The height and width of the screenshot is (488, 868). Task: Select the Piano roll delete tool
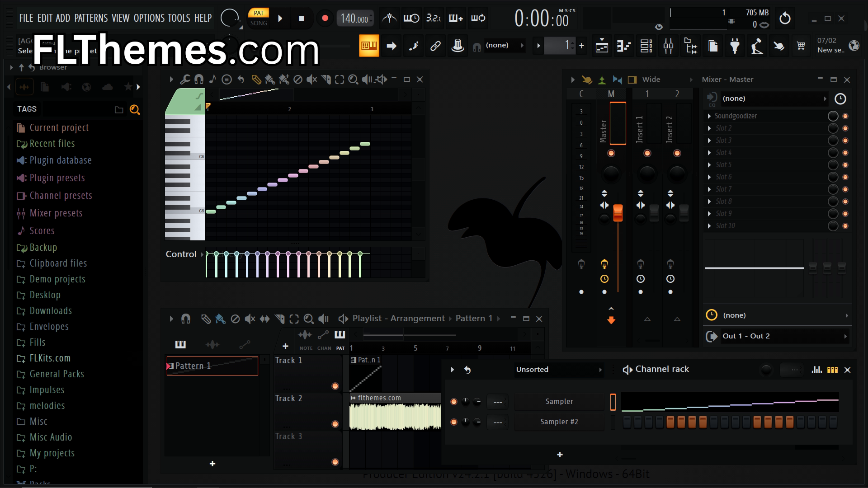tap(297, 80)
